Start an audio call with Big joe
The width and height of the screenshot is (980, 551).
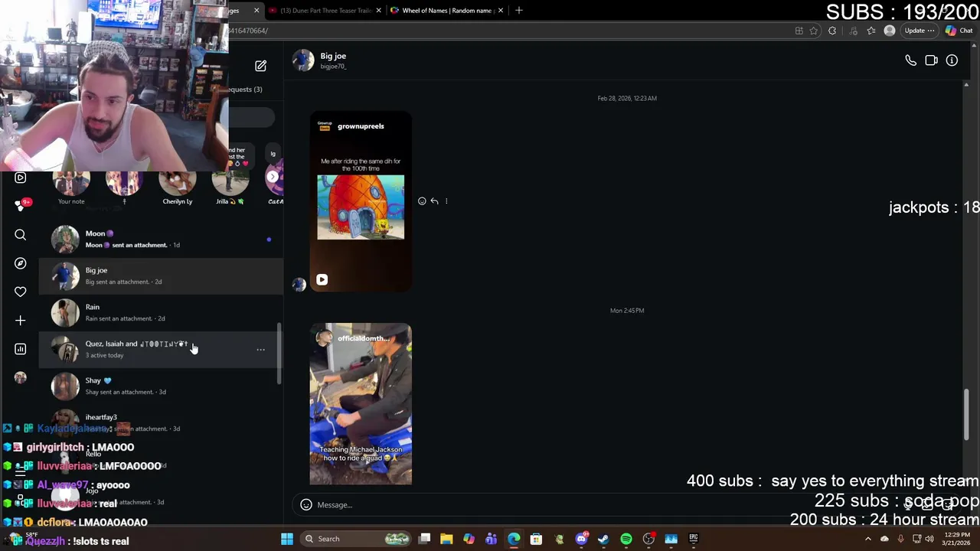[910, 60]
